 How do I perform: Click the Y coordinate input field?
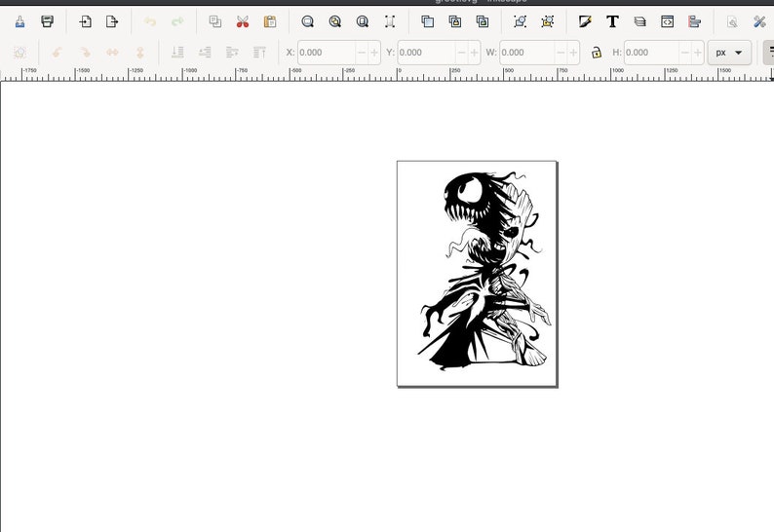point(427,53)
